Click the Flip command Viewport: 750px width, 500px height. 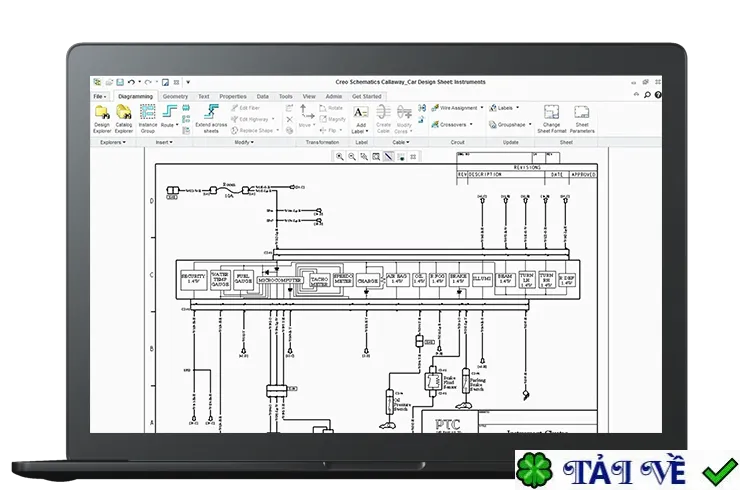pyautogui.click(x=328, y=130)
